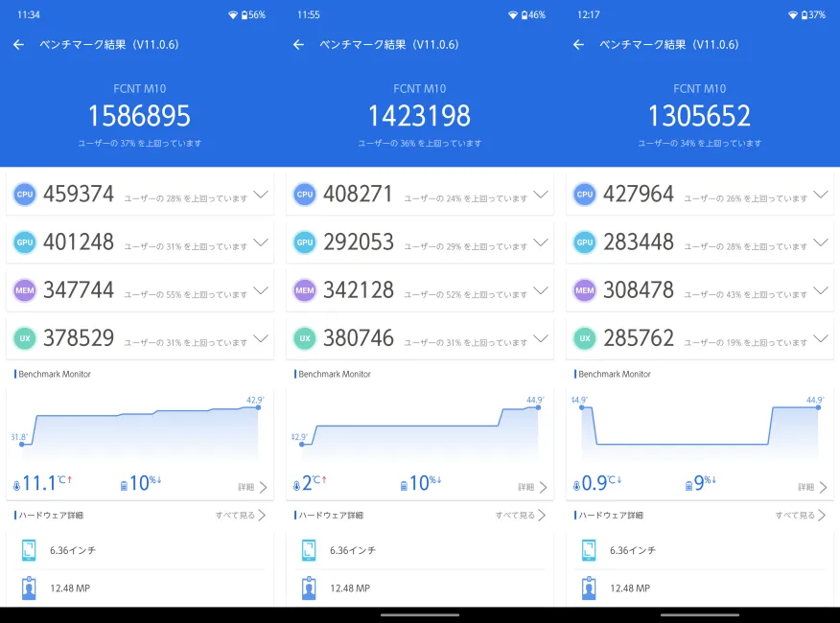The width and height of the screenshot is (840, 623).
Task: Click battery icon beside 9% drop value
Action: [688, 485]
